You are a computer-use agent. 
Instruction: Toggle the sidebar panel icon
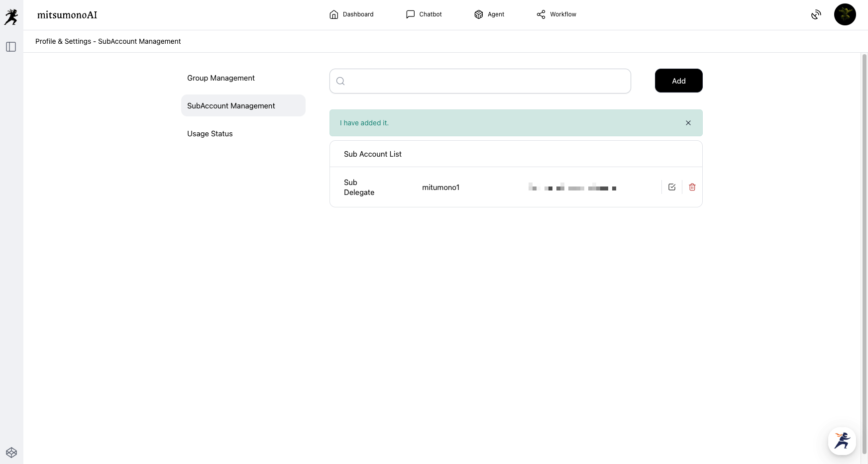click(x=11, y=47)
